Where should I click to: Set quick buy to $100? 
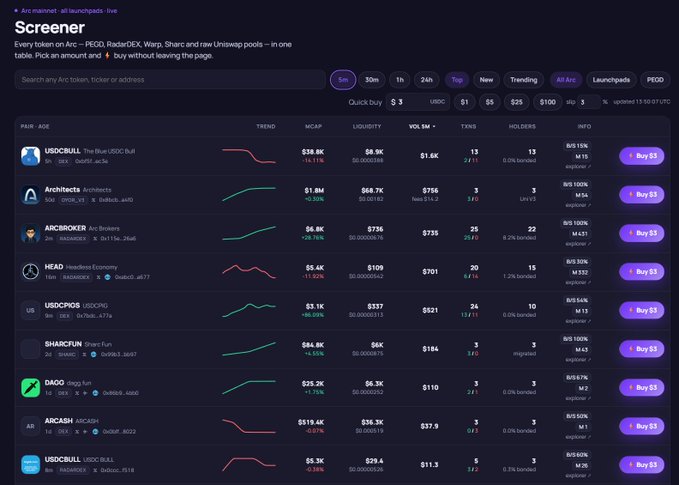click(x=547, y=102)
